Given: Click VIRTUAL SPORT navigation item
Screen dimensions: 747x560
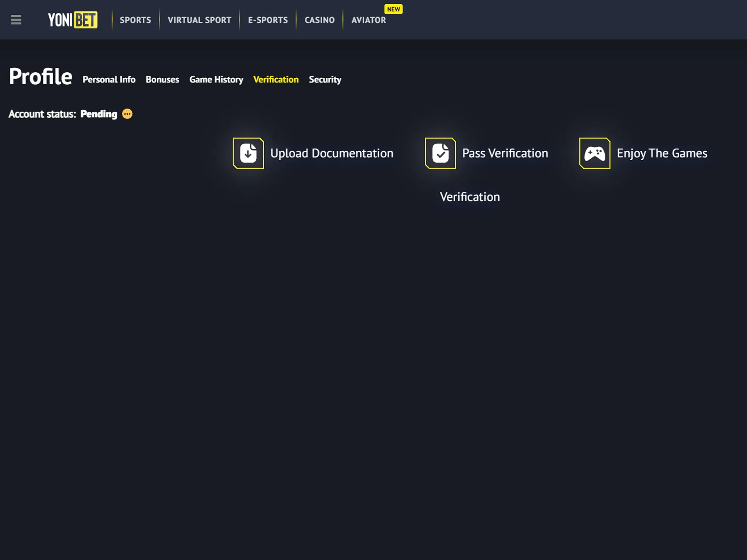Looking at the screenshot, I should pos(200,20).
